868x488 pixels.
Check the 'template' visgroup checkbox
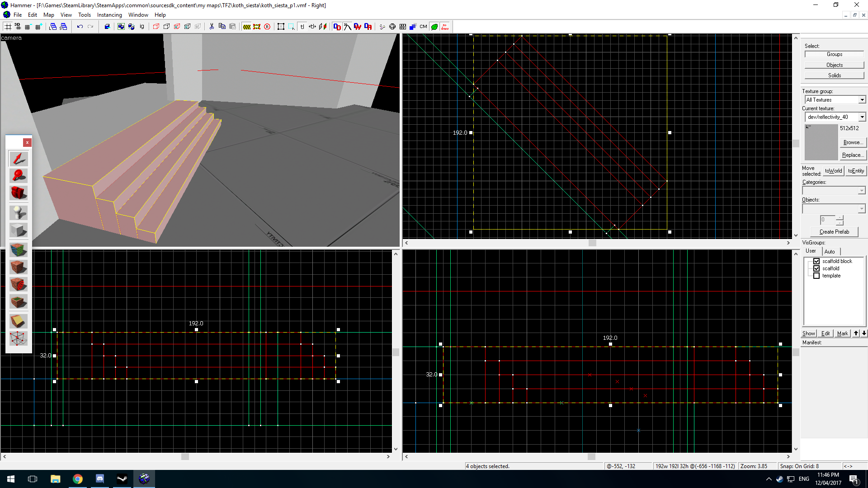816,276
